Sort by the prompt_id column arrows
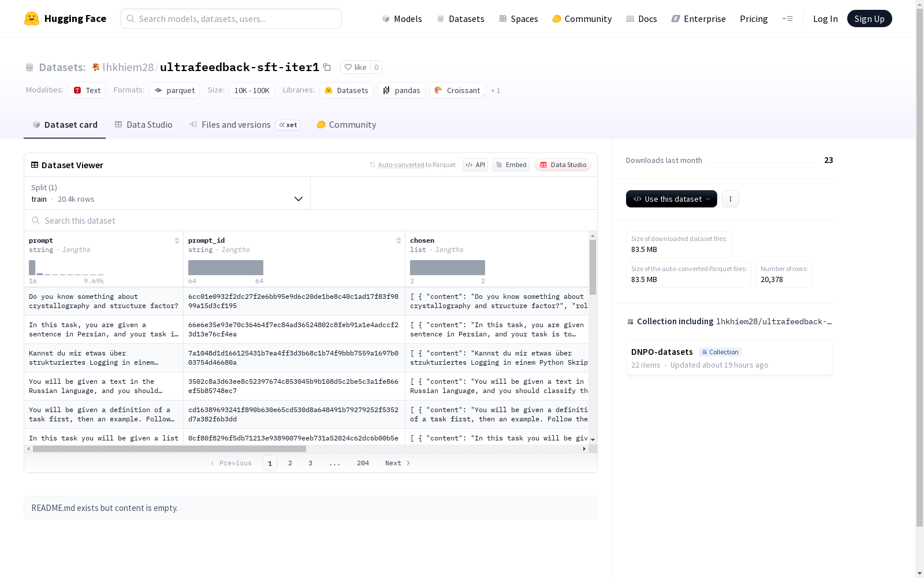The image size is (924, 578). [x=398, y=240]
